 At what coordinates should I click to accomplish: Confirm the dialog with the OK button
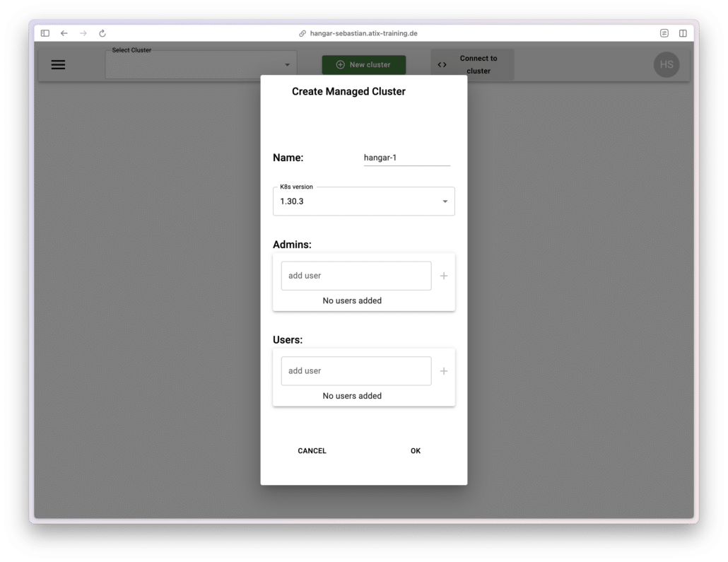(416, 451)
